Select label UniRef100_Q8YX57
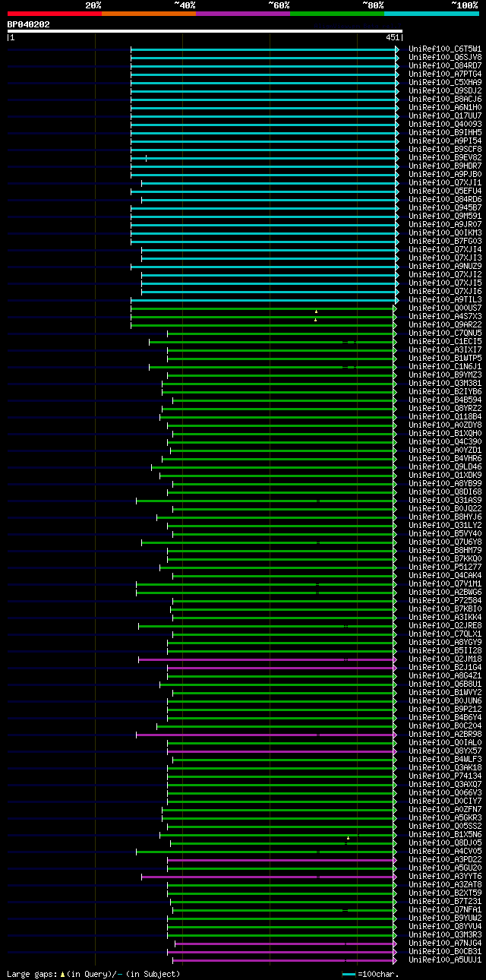 click(x=445, y=751)
